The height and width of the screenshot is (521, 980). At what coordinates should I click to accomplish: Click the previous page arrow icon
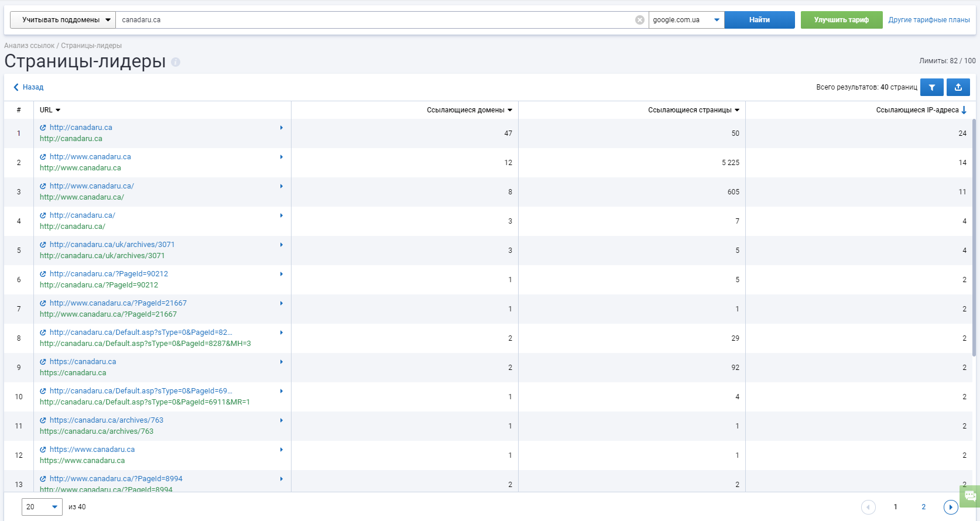pyautogui.click(x=868, y=507)
